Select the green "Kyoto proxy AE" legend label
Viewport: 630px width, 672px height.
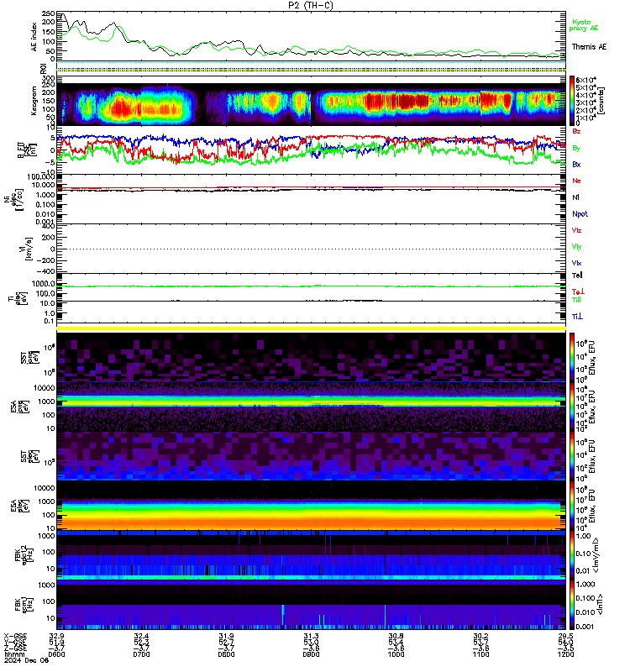click(583, 25)
